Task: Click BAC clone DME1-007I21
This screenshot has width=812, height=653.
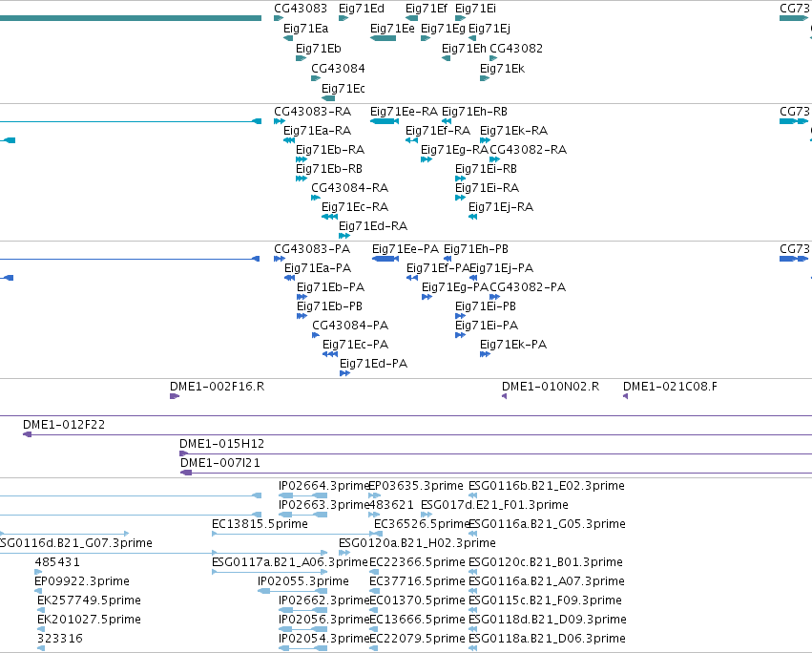Action: pos(220,463)
